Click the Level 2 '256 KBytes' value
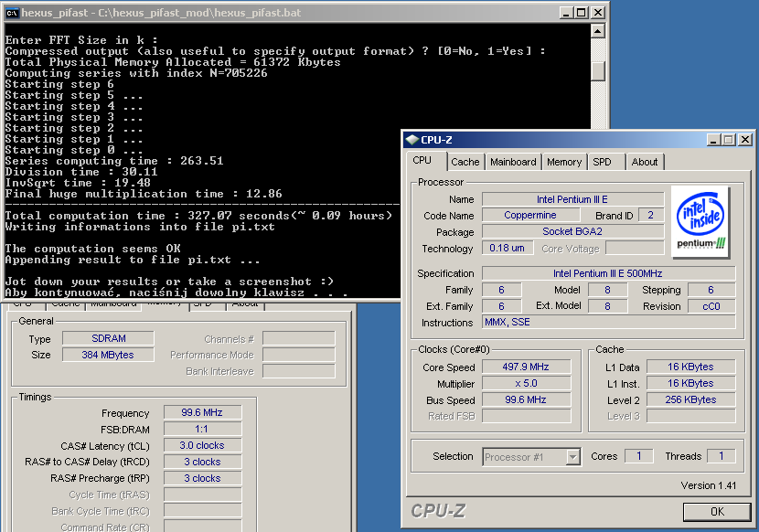Viewport: 759px width, 532px height. [x=690, y=399]
